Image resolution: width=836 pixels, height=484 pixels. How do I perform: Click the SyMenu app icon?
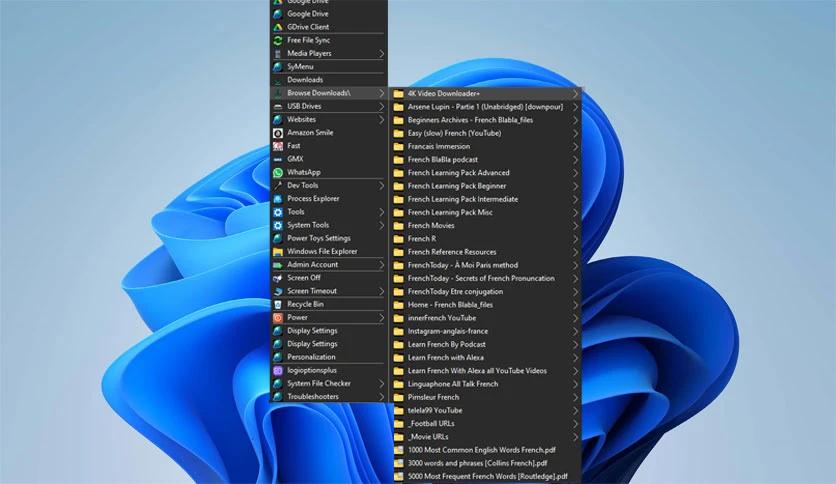pos(278,67)
